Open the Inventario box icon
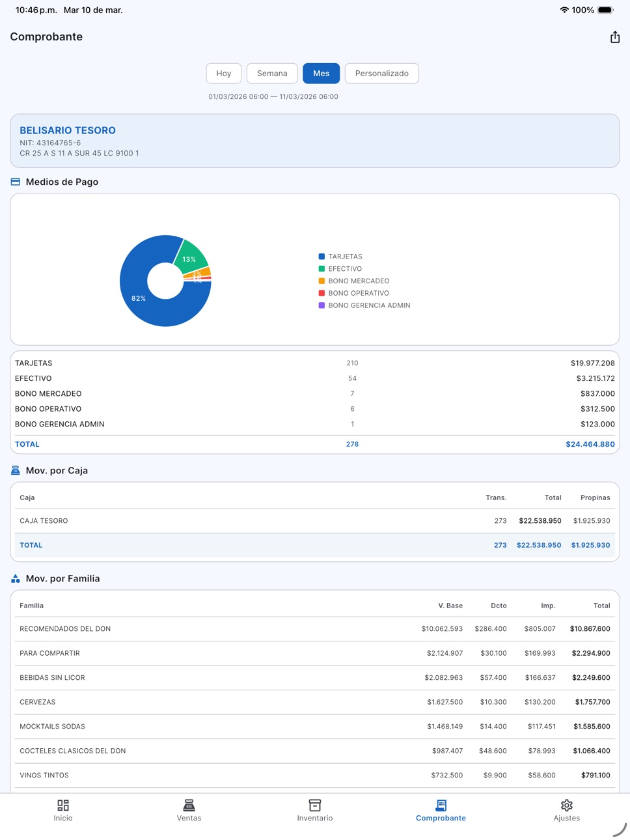The image size is (630, 840). pos(315,805)
